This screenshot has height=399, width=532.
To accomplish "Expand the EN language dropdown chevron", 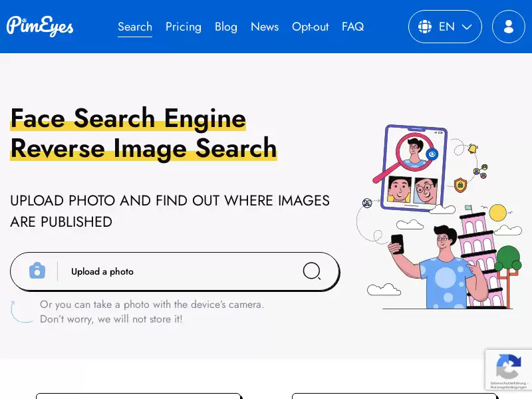I will pos(467,27).
